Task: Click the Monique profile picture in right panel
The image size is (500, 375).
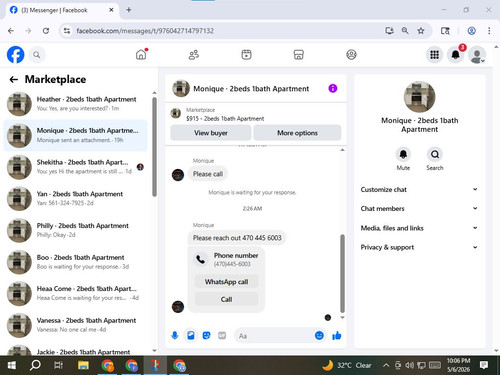Action: [419, 97]
